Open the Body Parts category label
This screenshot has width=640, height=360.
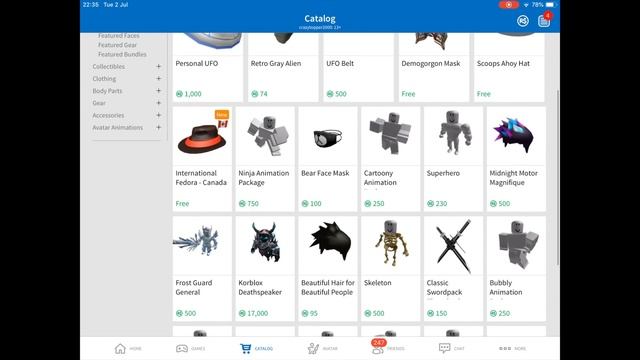click(x=107, y=91)
